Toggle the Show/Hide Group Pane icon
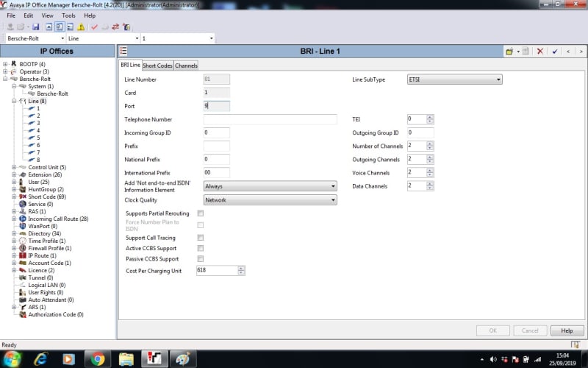 [70, 27]
